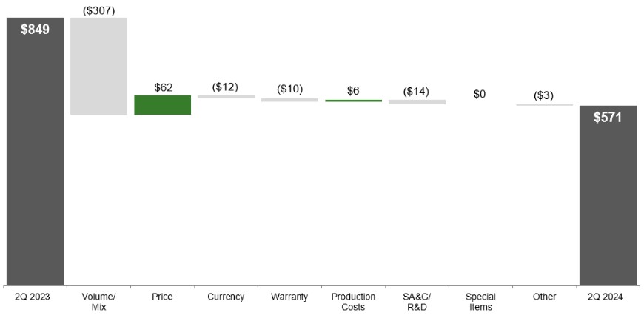This screenshot has height=318, width=644.
Task: Click the $0 Special Items value
Action: tap(480, 94)
